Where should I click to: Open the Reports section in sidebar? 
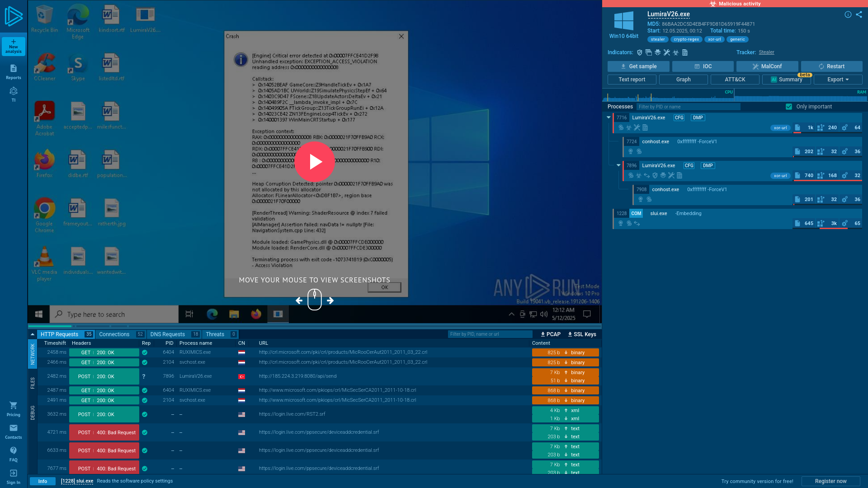14,72
